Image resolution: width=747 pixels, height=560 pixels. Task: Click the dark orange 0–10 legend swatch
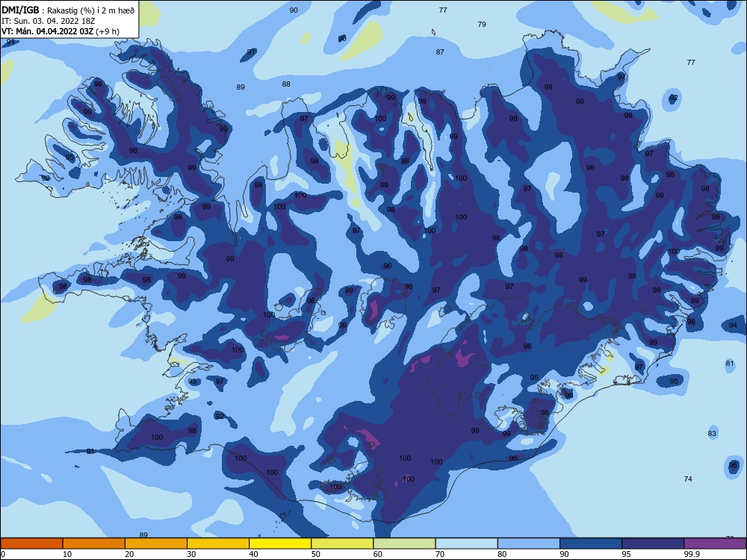[31, 544]
